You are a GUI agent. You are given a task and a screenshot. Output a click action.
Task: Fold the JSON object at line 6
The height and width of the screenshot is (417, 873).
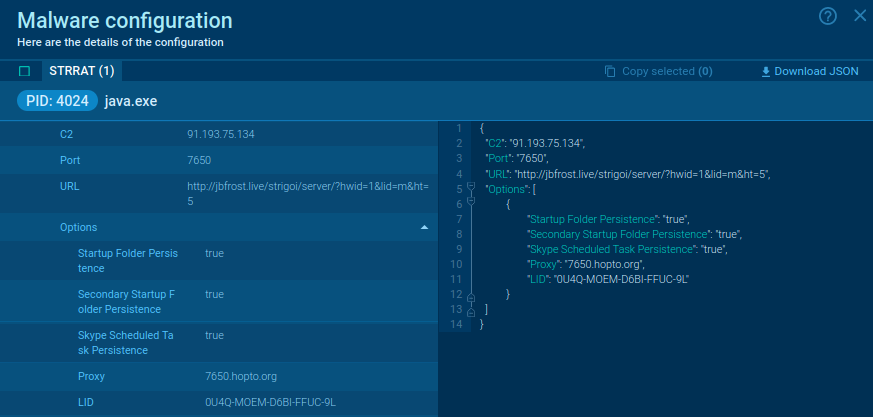pos(470,203)
